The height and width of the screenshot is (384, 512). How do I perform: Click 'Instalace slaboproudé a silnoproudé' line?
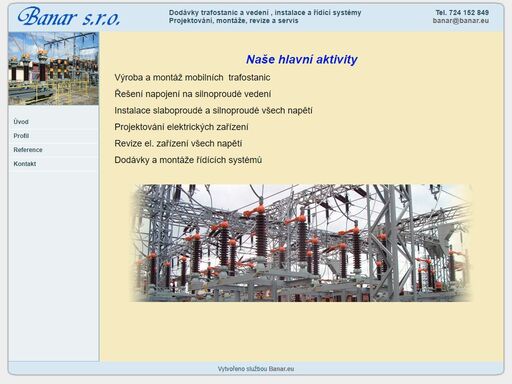click(x=213, y=111)
